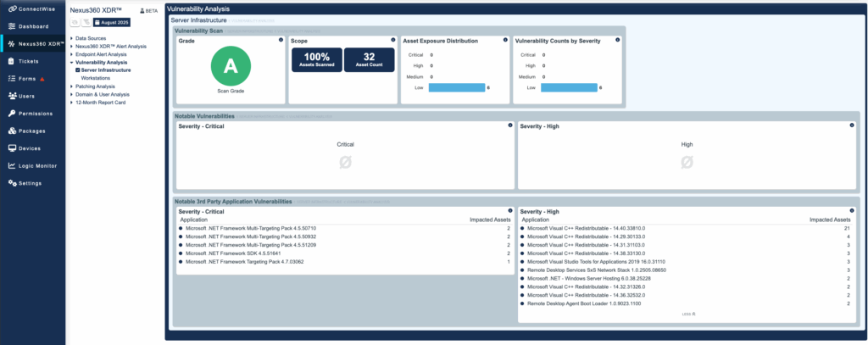Click the 100% Assets Scanned tile
The height and width of the screenshot is (345, 868).
coord(317,60)
